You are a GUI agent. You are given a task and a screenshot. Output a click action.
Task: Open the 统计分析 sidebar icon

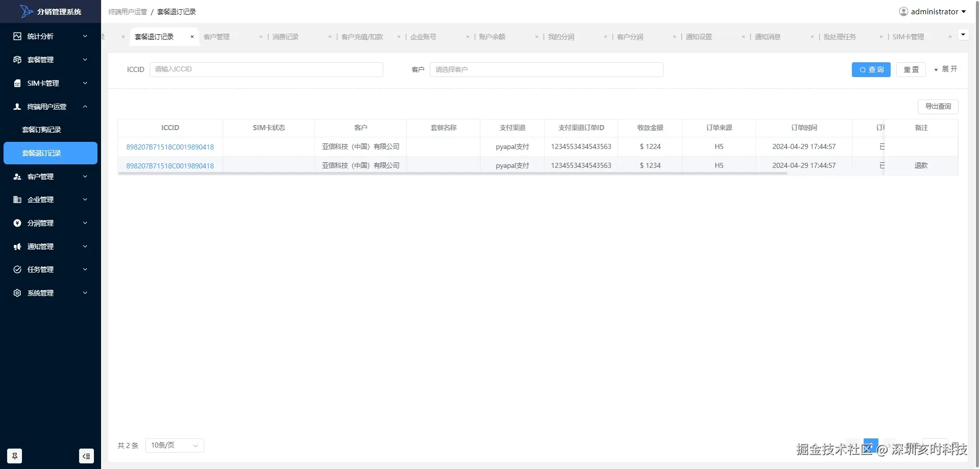(17, 36)
